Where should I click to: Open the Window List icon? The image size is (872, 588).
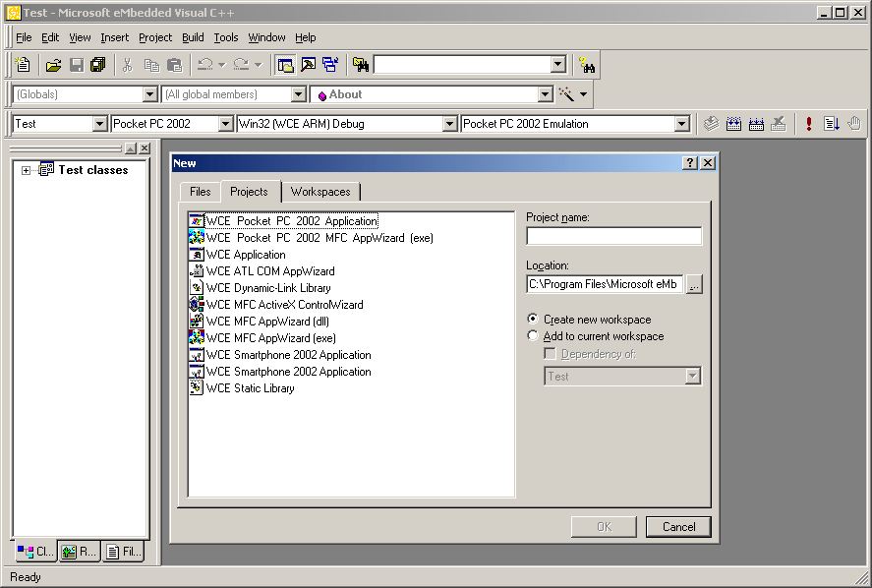pyautogui.click(x=330, y=65)
